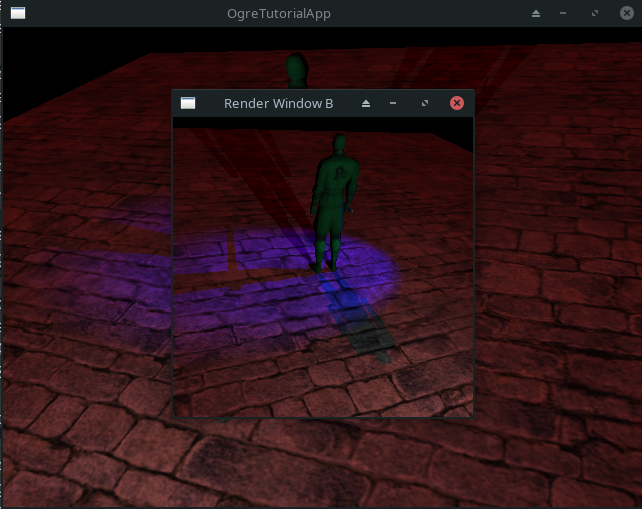This screenshot has height=509, width=642.
Task: Minimize Render Window B
Action: point(393,103)
